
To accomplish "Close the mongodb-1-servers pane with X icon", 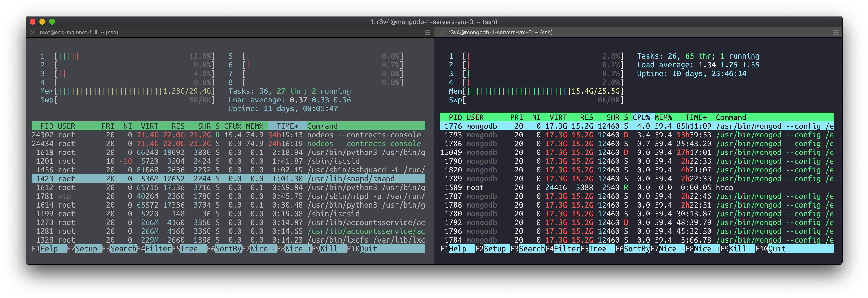I will (441, 32).
